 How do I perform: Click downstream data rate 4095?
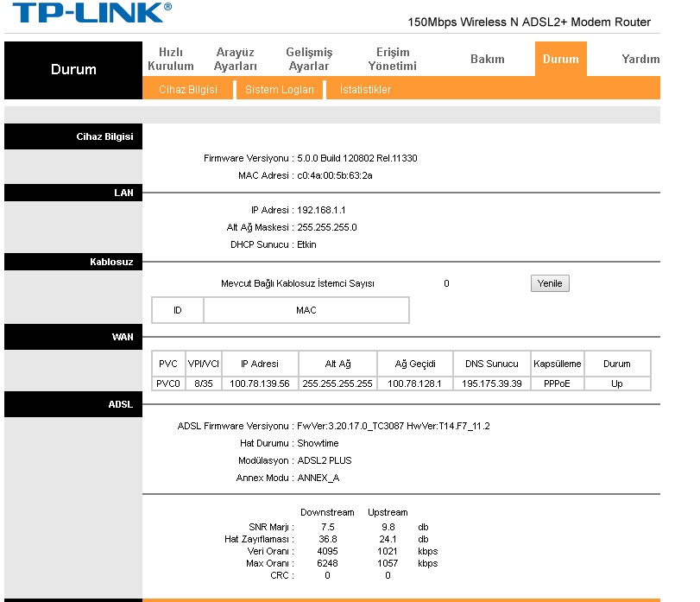(x=327, y=551)
